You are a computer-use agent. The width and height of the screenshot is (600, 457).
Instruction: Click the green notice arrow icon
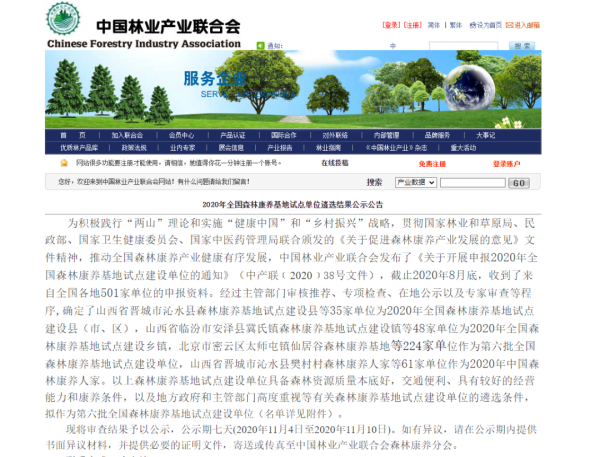(260, 45)
